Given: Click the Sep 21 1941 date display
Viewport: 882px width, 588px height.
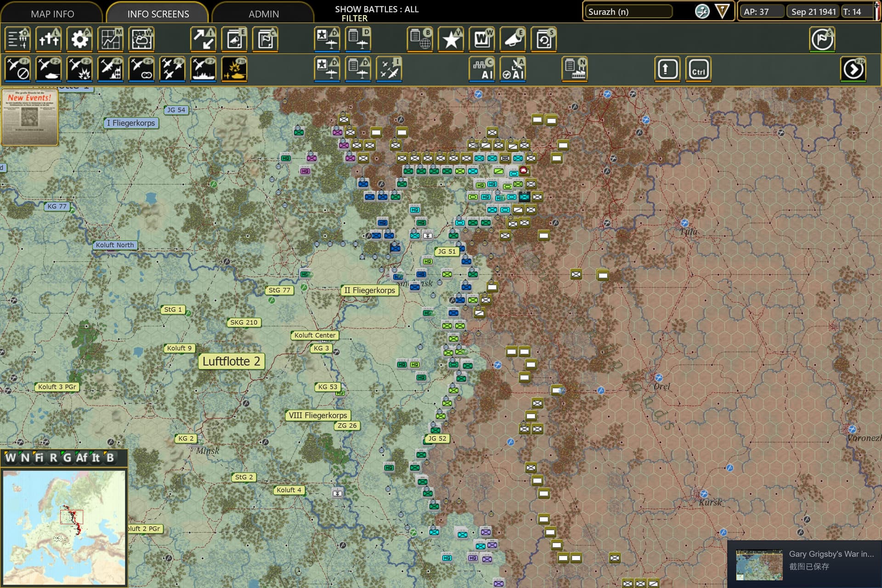Looking at the screenshot, I should [x=813, y=11].
